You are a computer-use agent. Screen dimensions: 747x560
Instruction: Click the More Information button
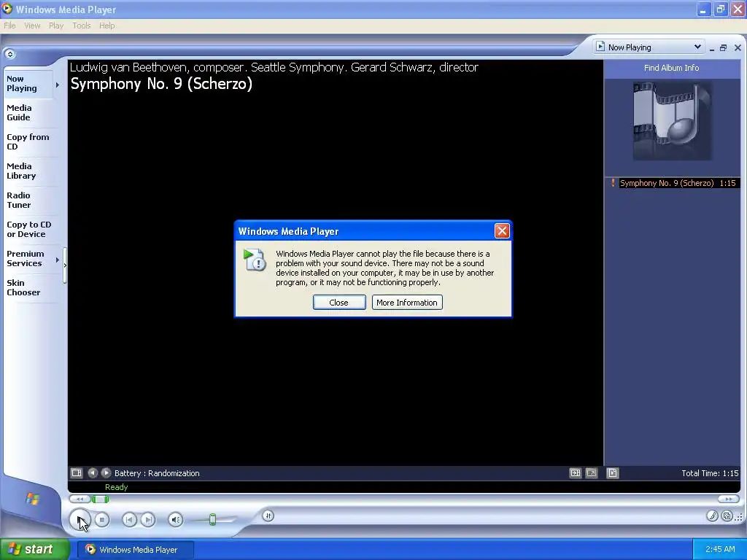tap(407, 303)
